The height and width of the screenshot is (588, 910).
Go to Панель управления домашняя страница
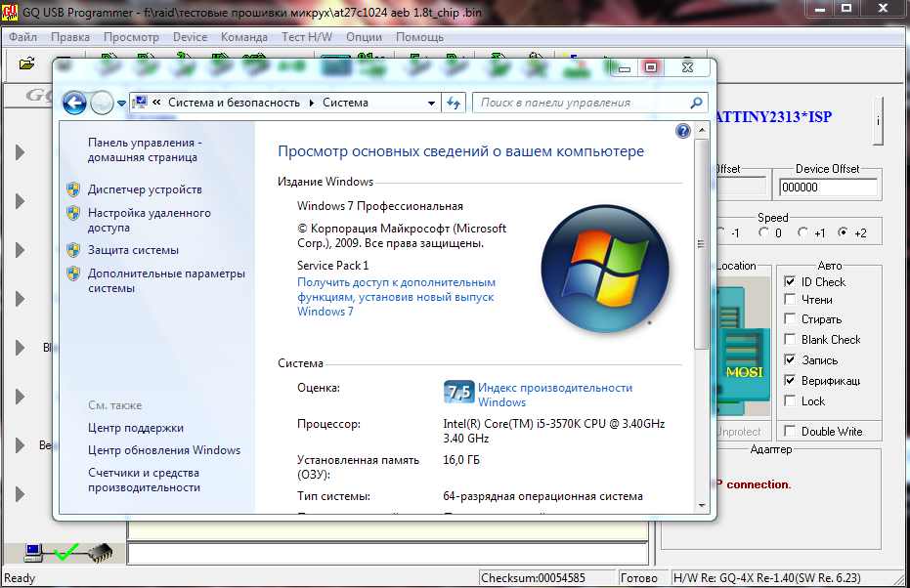(x=145, y=149)
